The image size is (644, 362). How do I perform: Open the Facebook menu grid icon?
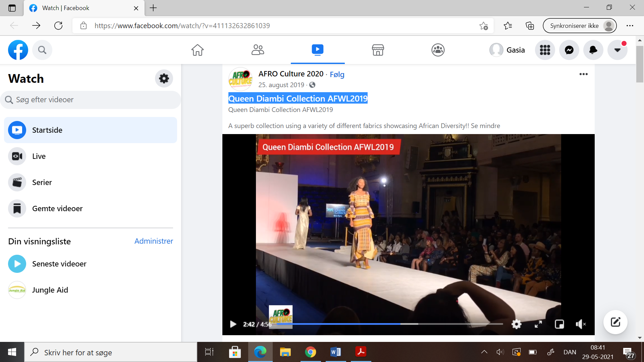(545, 50)
